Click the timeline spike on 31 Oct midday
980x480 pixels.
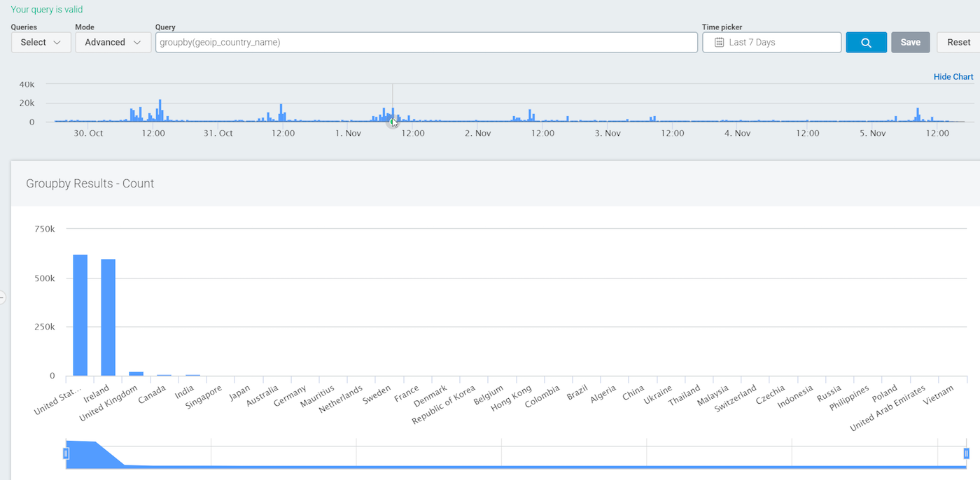click(x=281, y=113)
